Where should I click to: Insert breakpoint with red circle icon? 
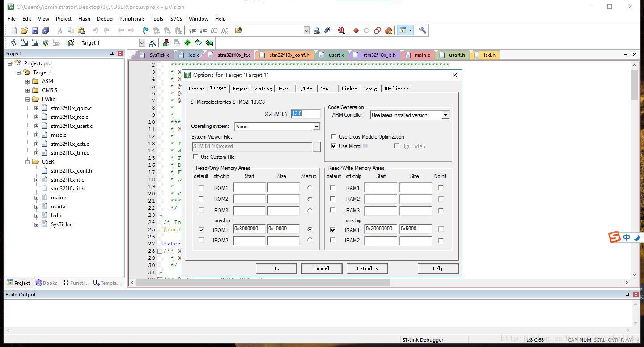tap(356, 30)
